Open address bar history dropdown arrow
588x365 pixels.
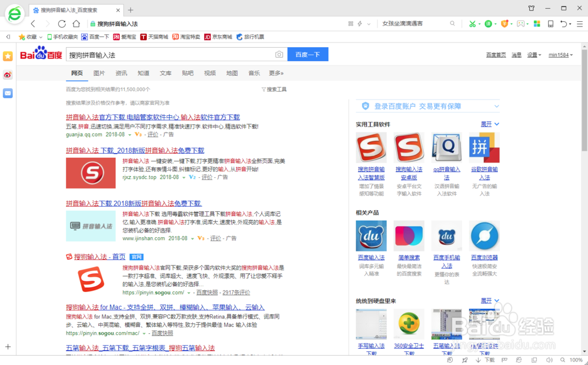click(x=369, y=24)
